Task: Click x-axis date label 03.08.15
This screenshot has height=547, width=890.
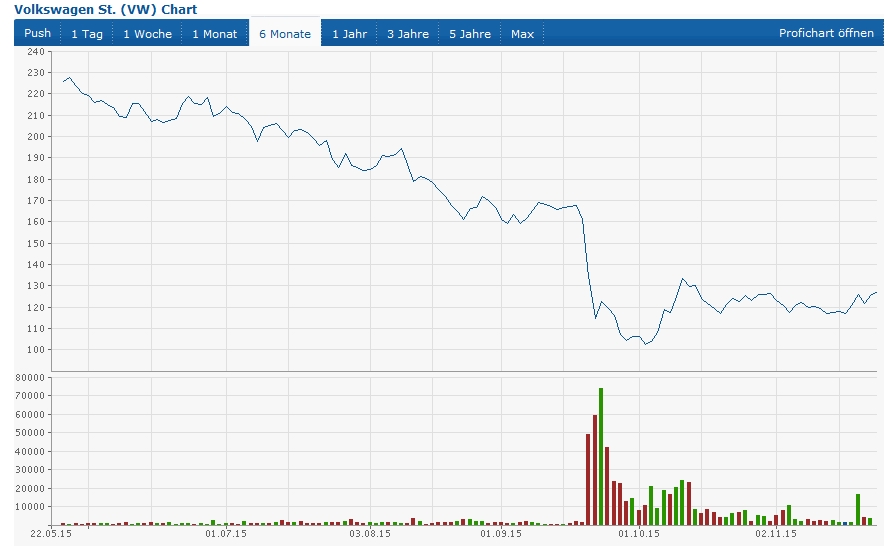Action: [x=370, y=533]
